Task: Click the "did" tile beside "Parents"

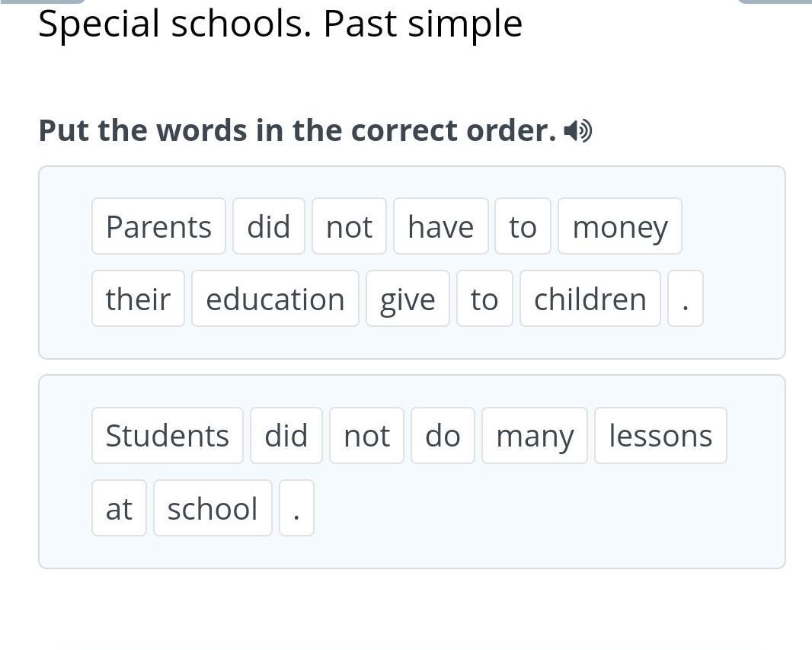Action: pos(269,226)
